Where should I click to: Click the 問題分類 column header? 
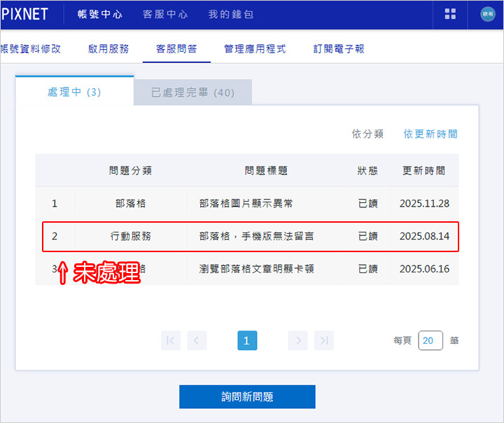tap(130, 170)
